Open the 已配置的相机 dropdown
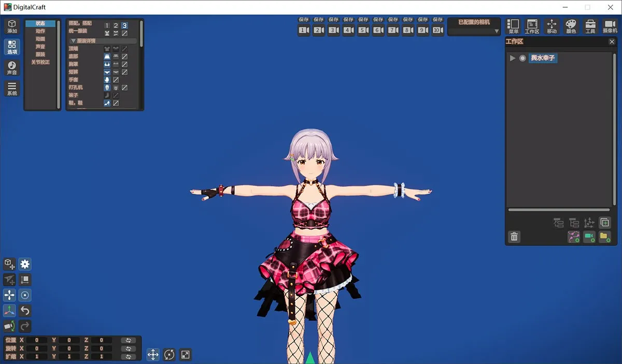 pyautogui.click(x=474, y=31)
